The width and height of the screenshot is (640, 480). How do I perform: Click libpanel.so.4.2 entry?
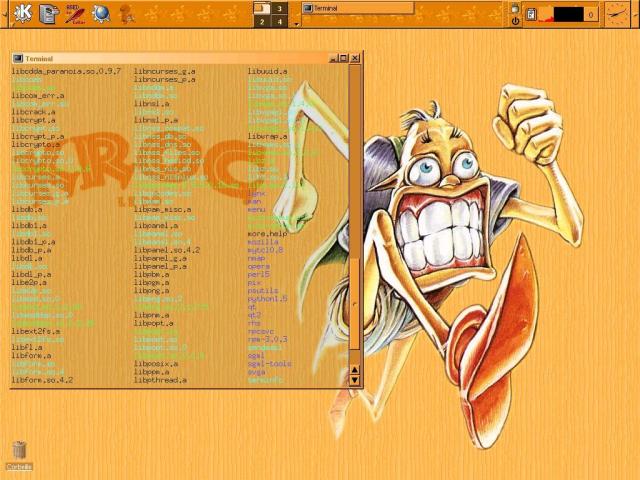pyautogui.click(x=167, y=250)
